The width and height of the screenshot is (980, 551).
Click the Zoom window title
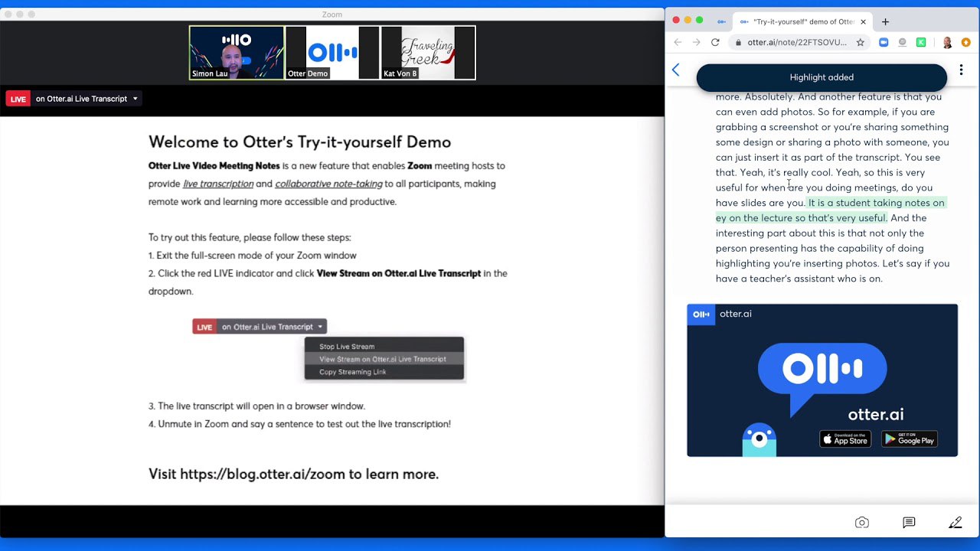[332, 15]
